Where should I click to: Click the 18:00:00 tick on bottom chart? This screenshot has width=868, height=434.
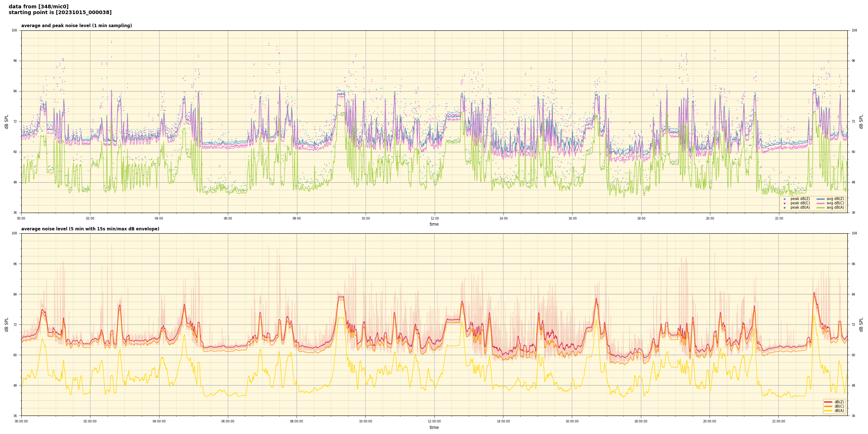641,421
